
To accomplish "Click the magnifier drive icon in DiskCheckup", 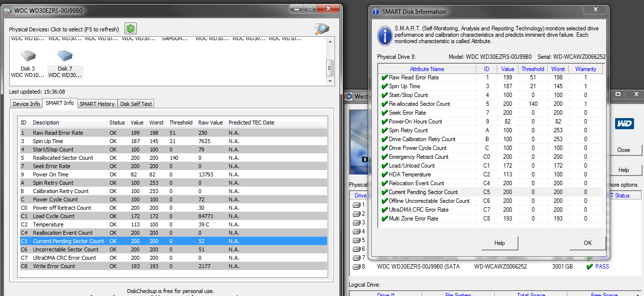I will click(322, 29).
